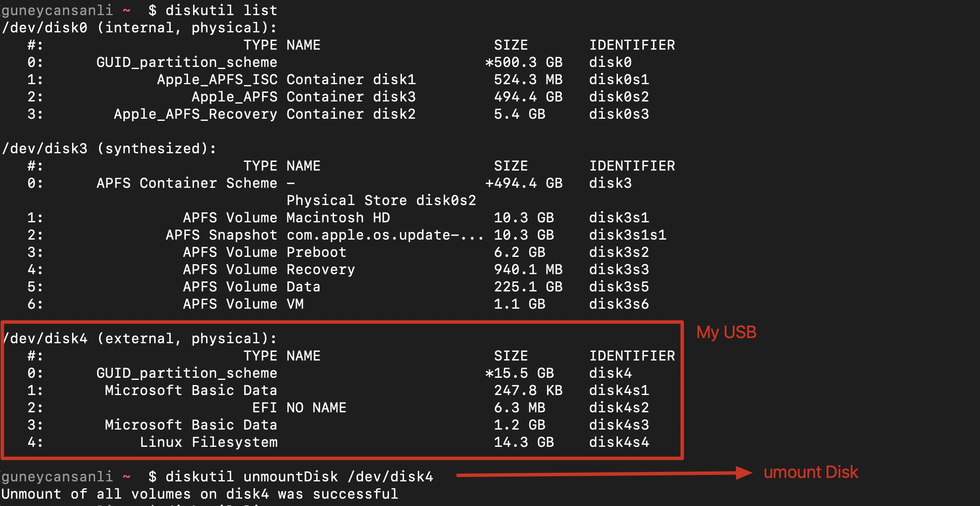Screen dimensions: 980x506
Task: Click the size '6.3 MB'
Action: [x=519, y=408]
